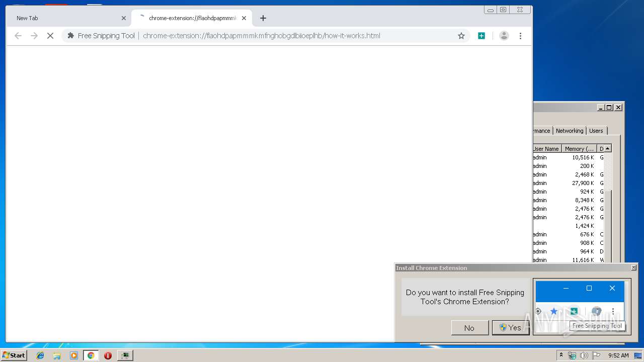Open Users tab in Task Manager
This screenshot has width=644, height=362.
pyautogui.click(x=596, y=131)
